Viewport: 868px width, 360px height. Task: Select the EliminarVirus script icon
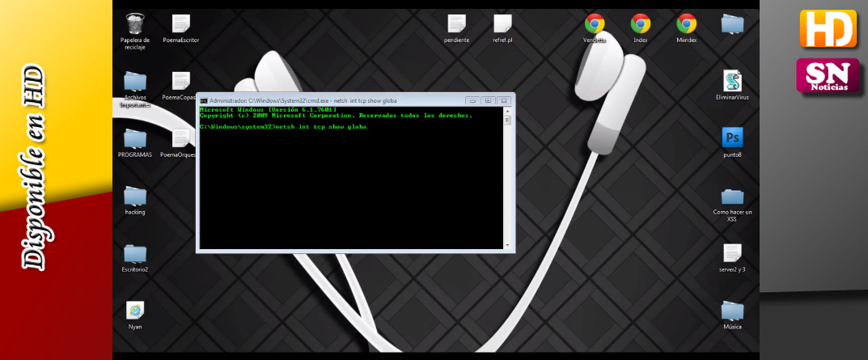tap(732, 82)
